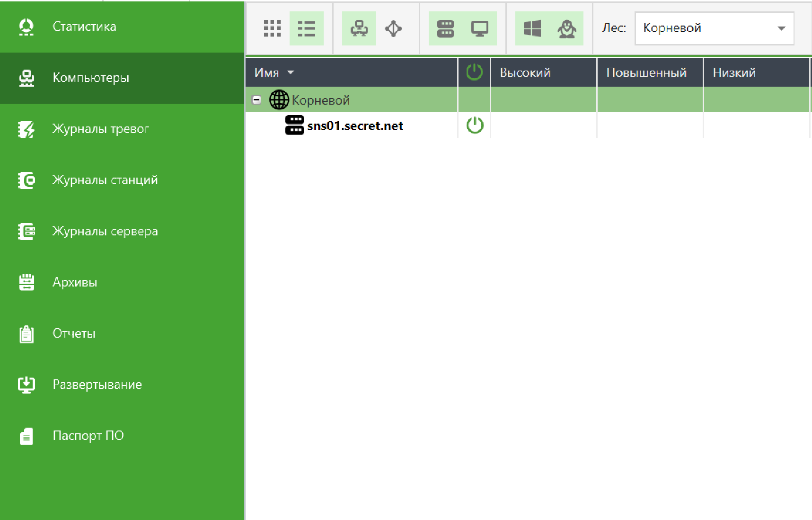Click the power column header icon
The height and width of the screenshot is (520, 812).
tap(474, 72)
